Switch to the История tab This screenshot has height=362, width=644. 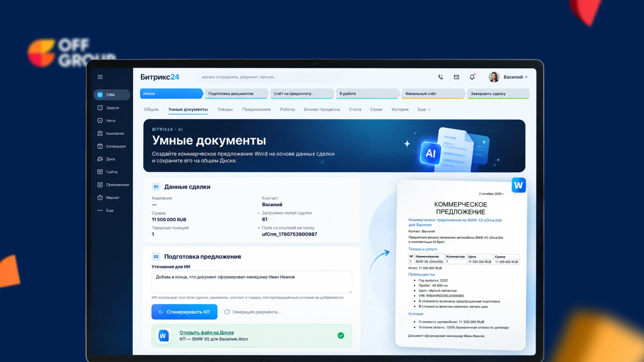400,110
